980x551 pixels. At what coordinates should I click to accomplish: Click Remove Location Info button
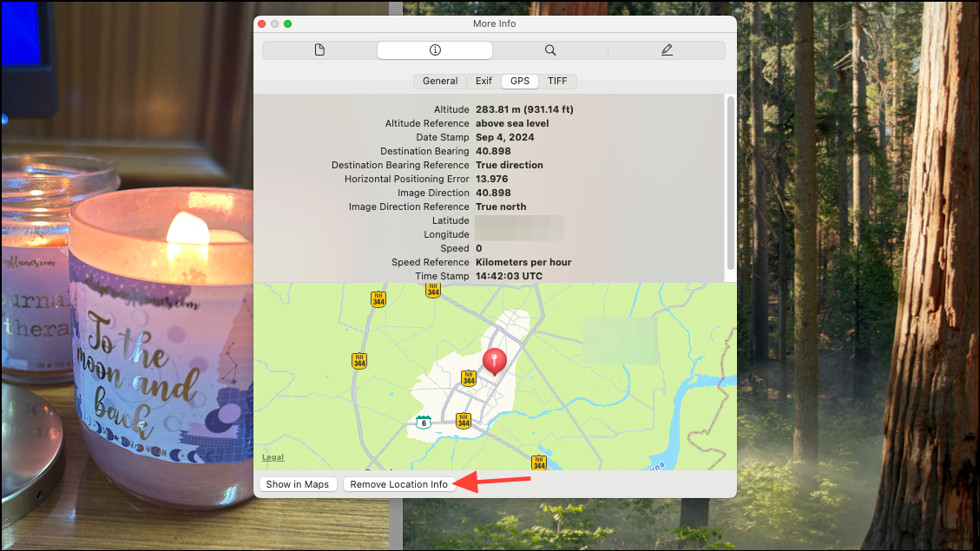coord(399,484)
